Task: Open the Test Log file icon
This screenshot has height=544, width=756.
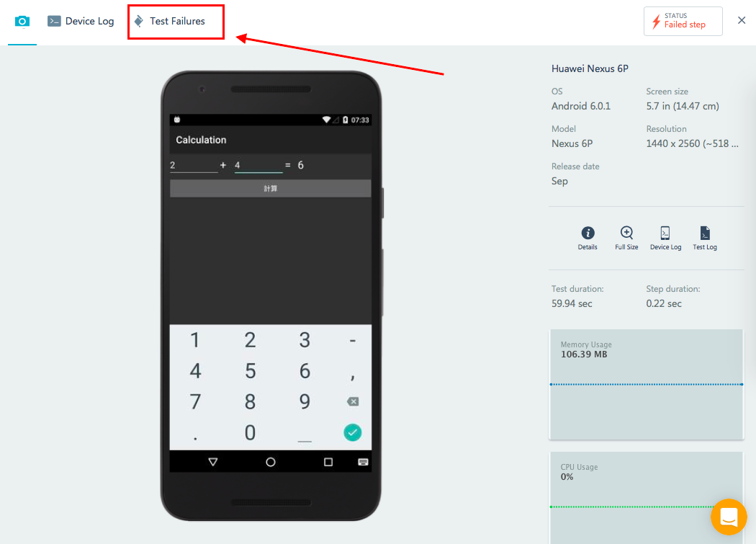Action: point(704,238)
